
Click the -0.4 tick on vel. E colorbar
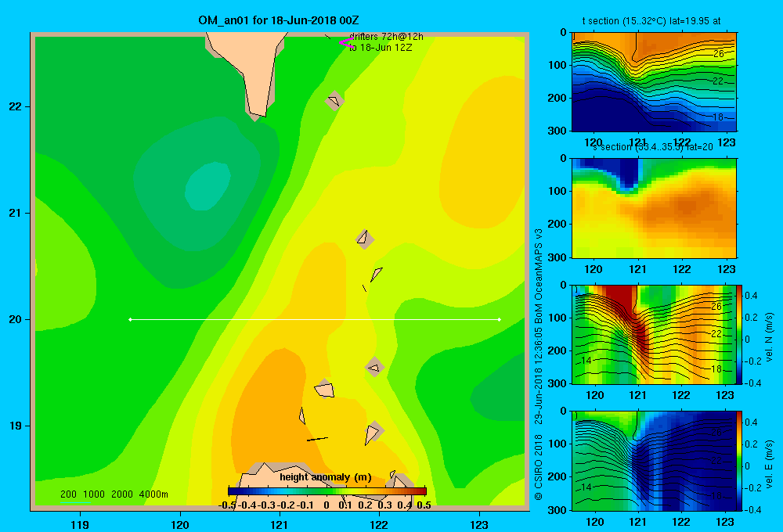click(753, 509)
